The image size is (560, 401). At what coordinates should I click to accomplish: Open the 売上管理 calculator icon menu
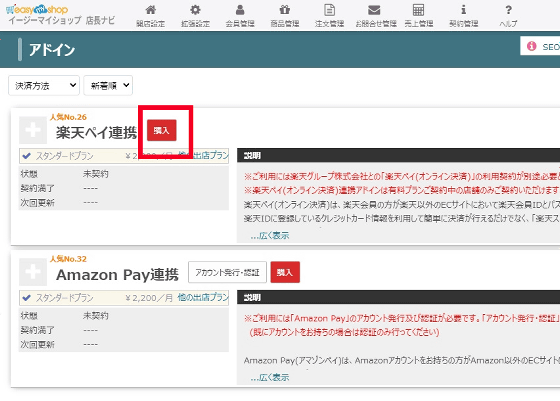419,16
